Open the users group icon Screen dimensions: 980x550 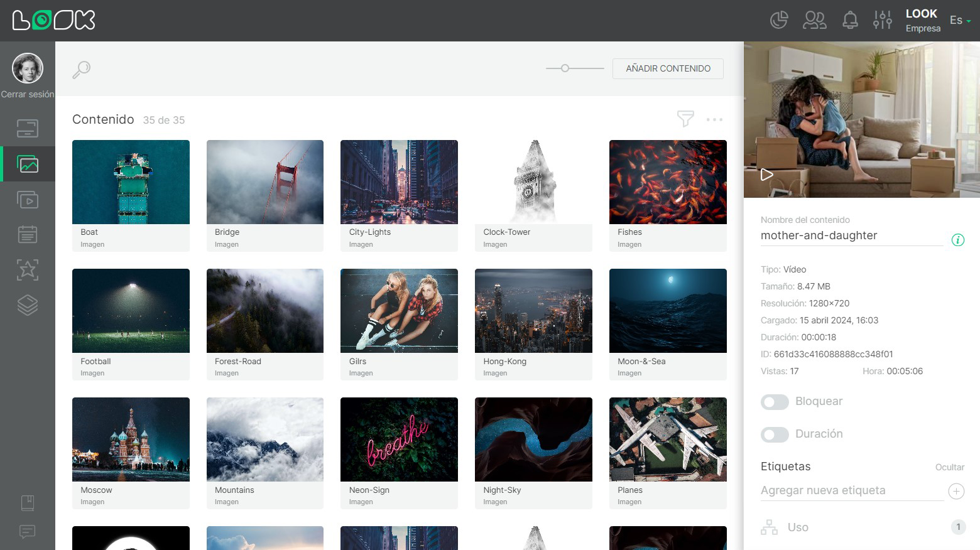click(815, 20)
